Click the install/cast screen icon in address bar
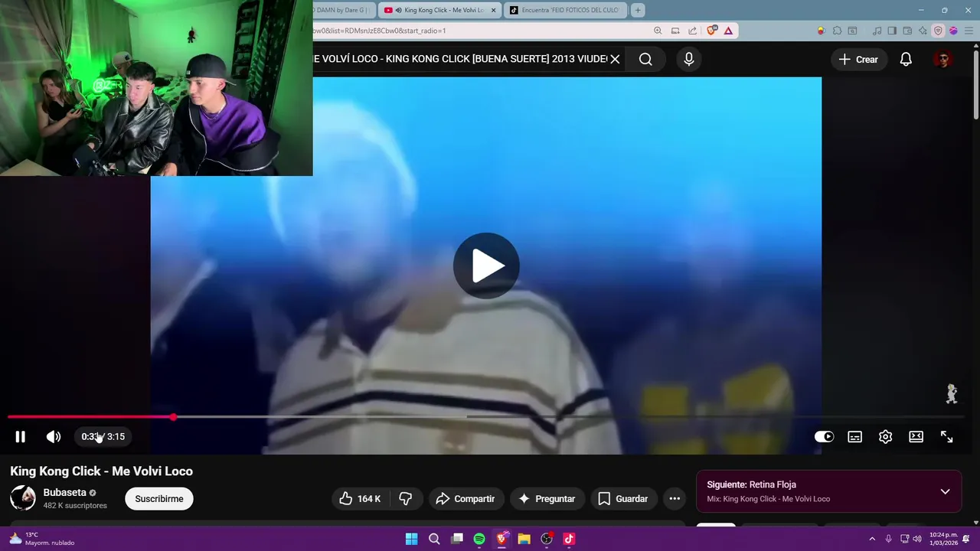The image size is (980, 551). click(x=675, y=31)
